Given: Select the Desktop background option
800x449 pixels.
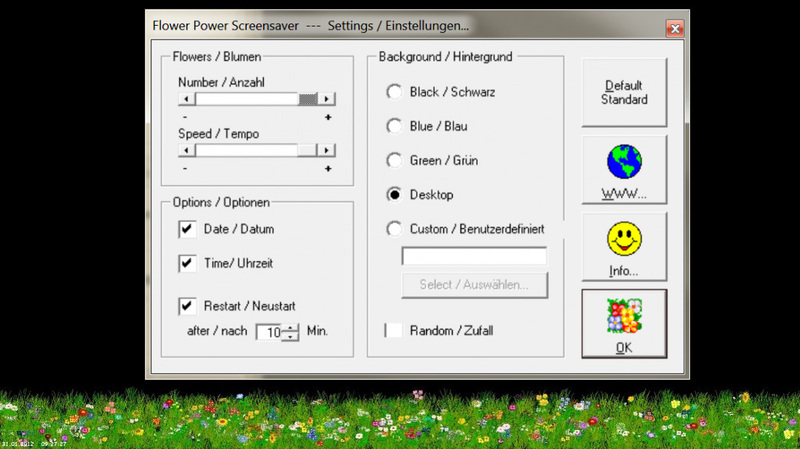Looking at the screenshot, I should point(394,194).
